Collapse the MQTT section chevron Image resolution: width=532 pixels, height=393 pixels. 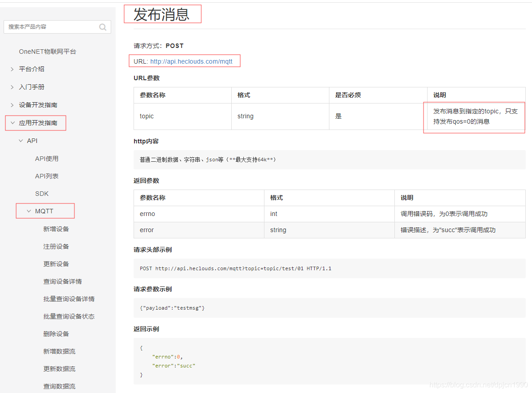(x=29, y=211)
